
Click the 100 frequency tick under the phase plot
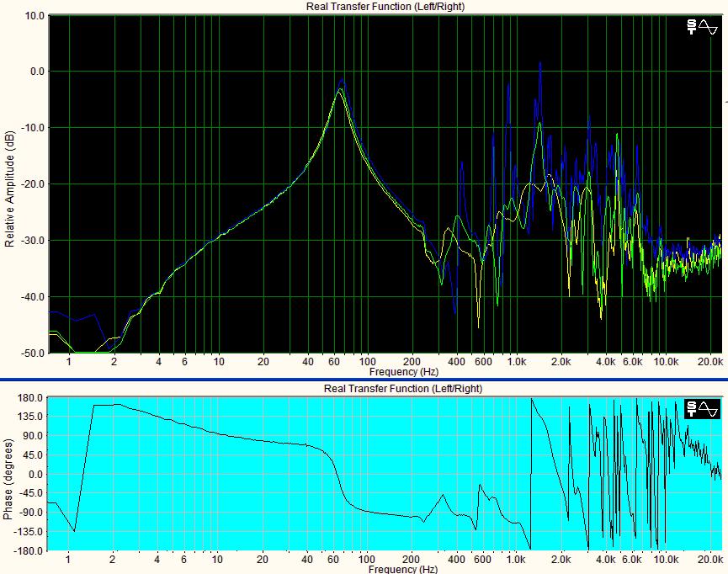point(366,559)
